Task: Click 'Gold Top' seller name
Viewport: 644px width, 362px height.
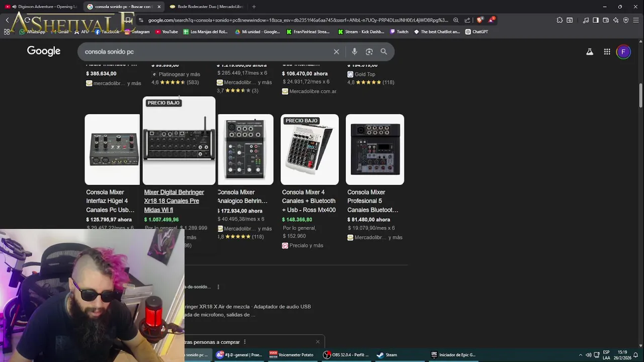Action: (365, 74)
